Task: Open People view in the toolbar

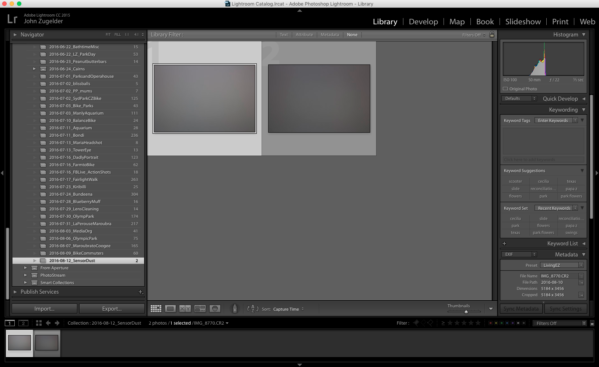Action: [215, 309]
